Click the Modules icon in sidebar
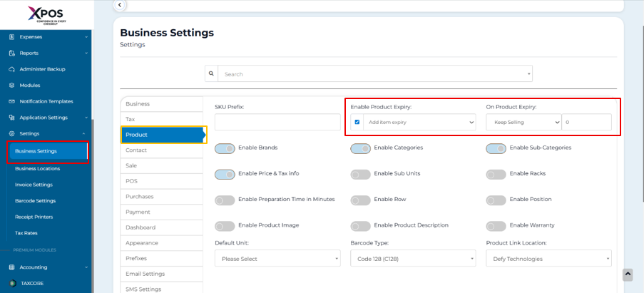Screen dimensions: 644x293 [11, 86]
